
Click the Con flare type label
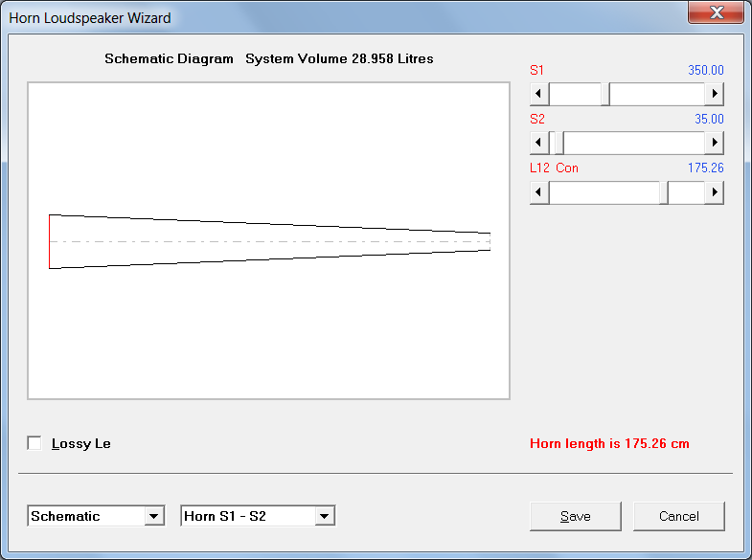coord(567,168)
